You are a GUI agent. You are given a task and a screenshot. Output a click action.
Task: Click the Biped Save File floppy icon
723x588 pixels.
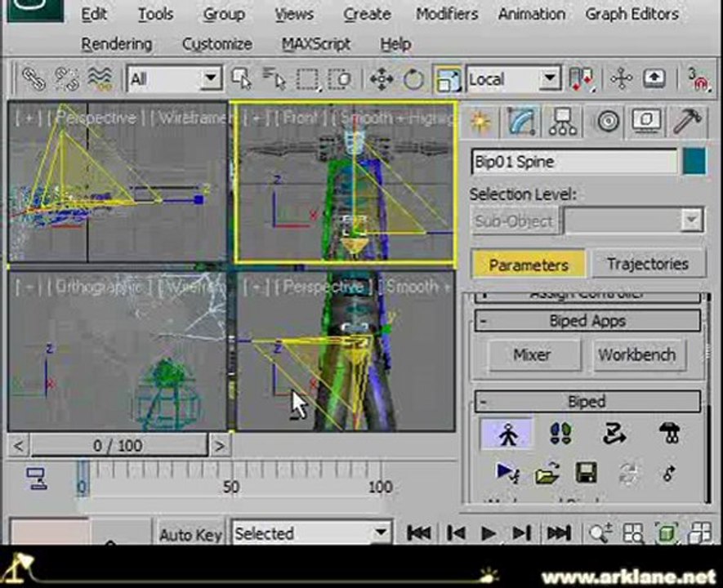click(x=587, y=473)
